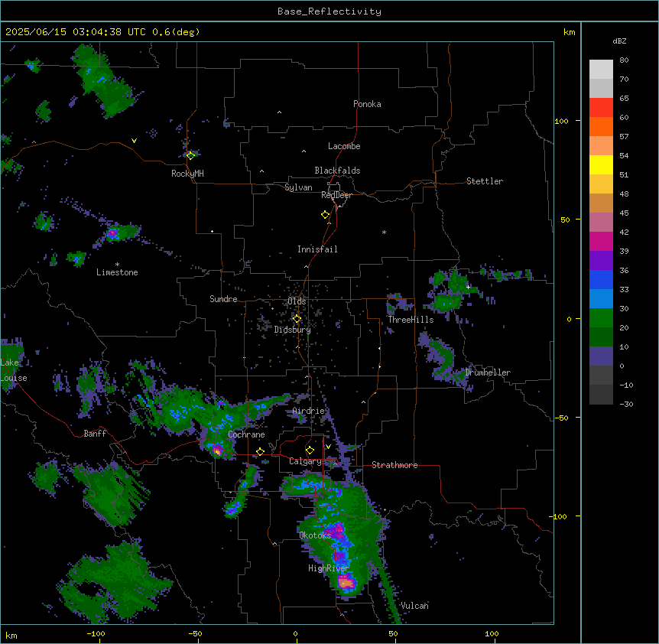Click the HighRiver city label

329,568
